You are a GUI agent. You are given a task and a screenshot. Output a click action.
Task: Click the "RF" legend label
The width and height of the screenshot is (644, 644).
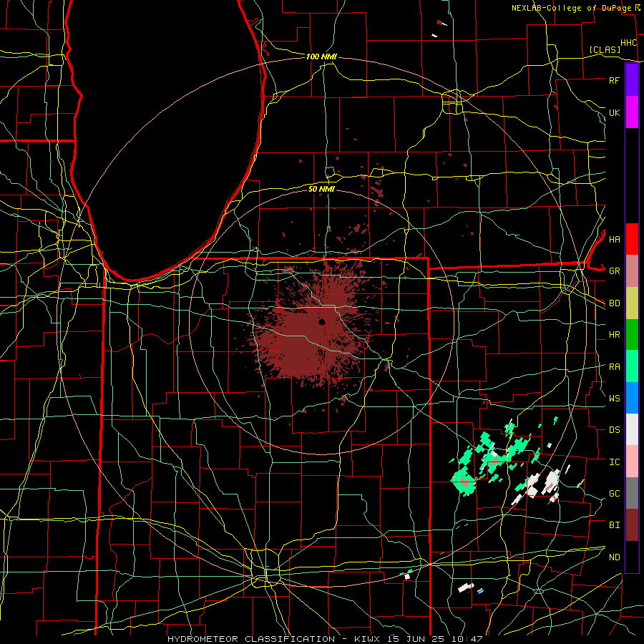pos(614,80)
